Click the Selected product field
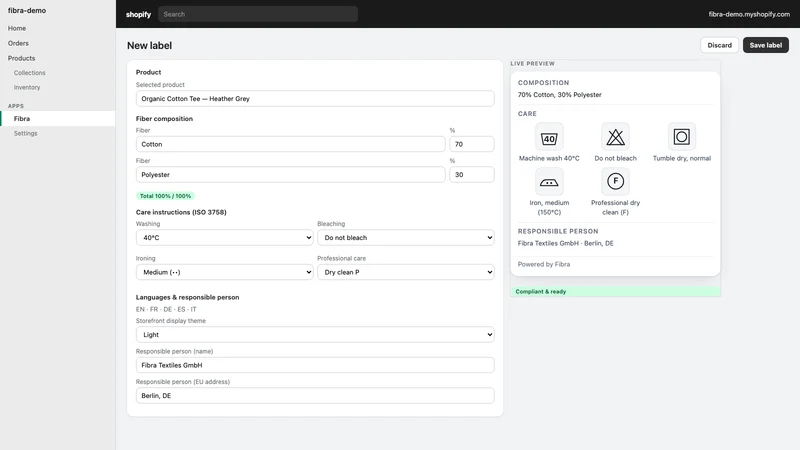This screenshot has width=800, height=450. tap(315, 98)
